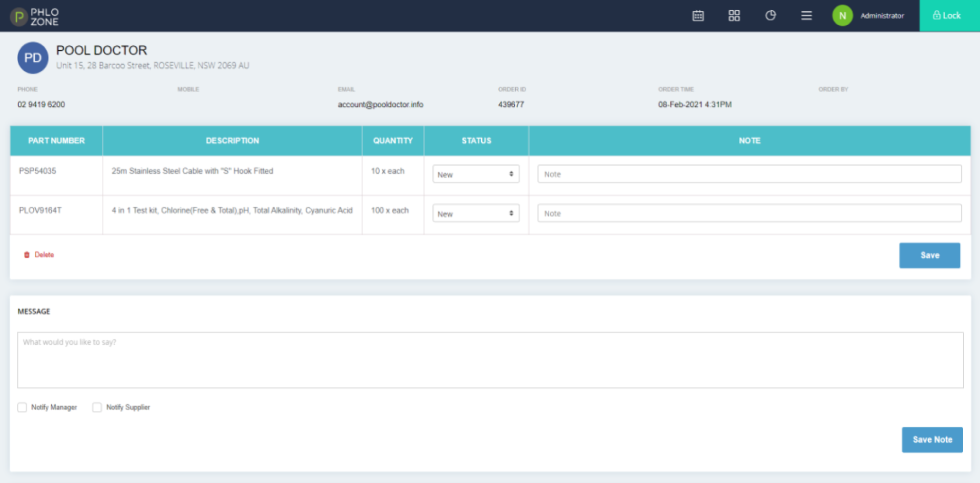Click the Delete order link
980x483 pixels.
[39, 254]
